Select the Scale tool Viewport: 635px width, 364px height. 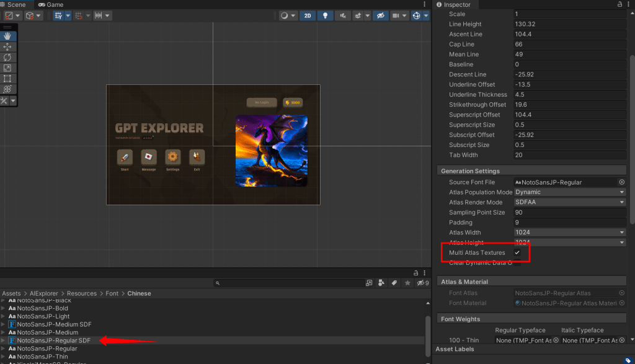coord(7,68)
